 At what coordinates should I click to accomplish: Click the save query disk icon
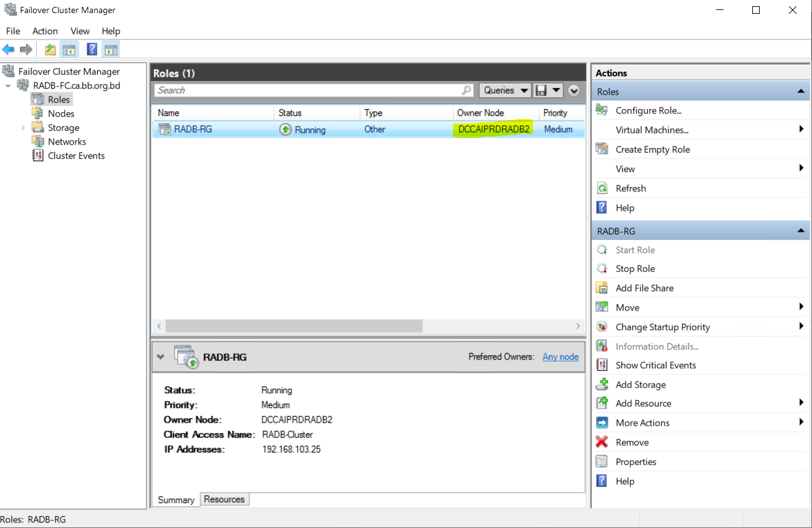click(x=541, y=90)
